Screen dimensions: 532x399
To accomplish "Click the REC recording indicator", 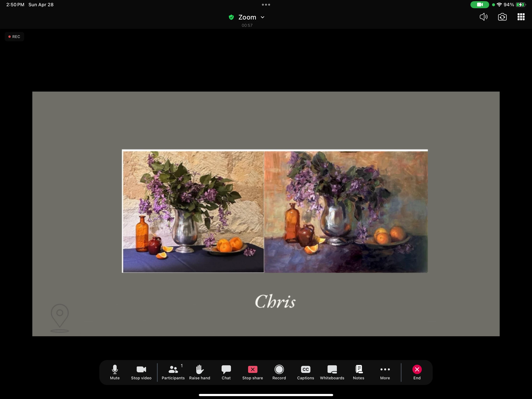I will 14,37.
